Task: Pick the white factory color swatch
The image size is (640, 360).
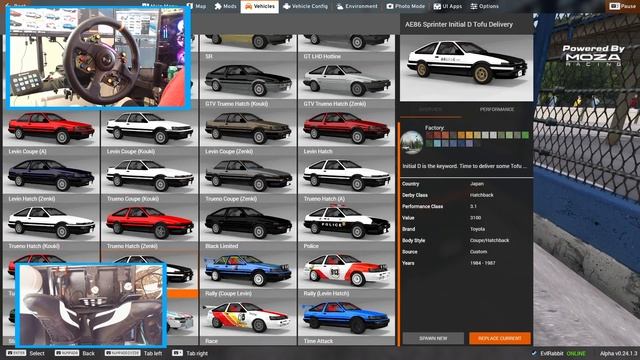Action: (493, 135)
